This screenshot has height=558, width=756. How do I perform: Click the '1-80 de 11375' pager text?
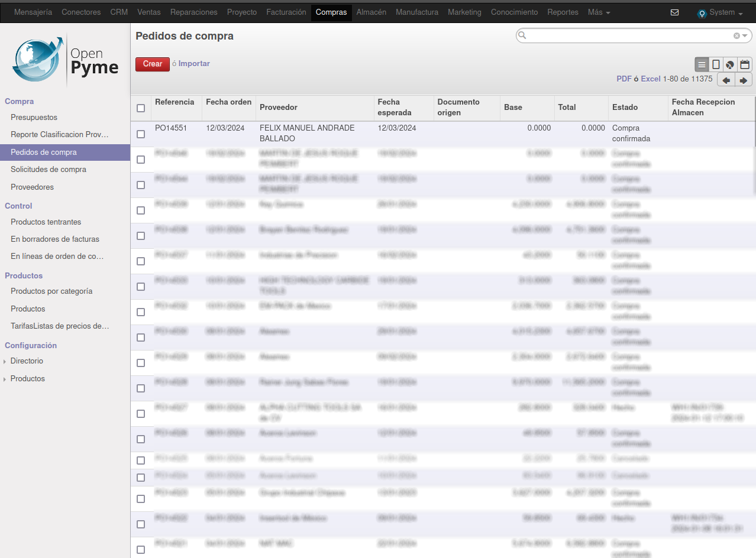click(687, 79)
